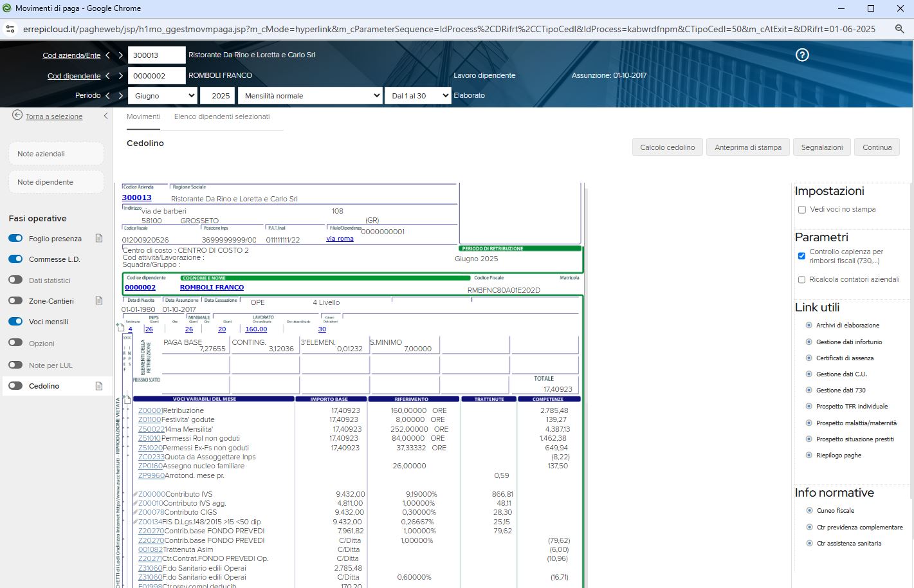Image resolution: width=914 pixels, height=588 pixels.
Task: Click the back arrow icon beside Torna a selezione
Action: click(x=17, y=115)
